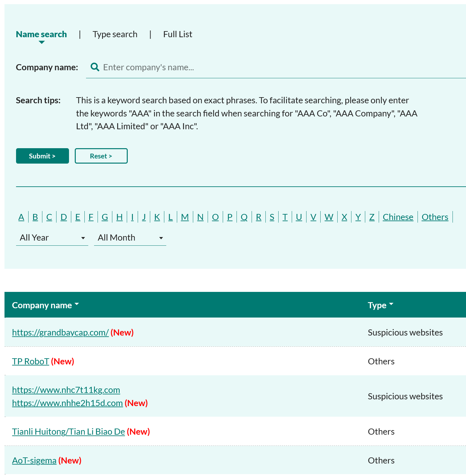Focus the company name input field

[x=276, y=67]
